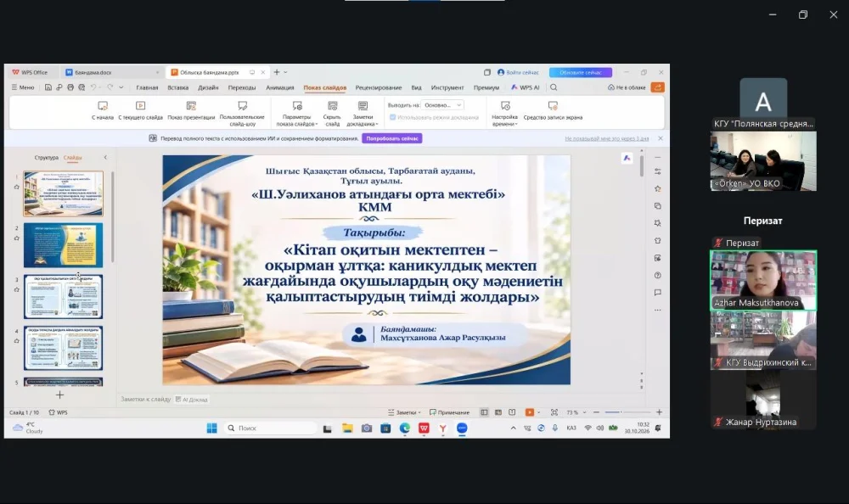Image resolution: width=849 pixels, height=504 pixels.
Task: Open 'Пользовательские слайд-шоу' tool
Action: coord(242,113)
